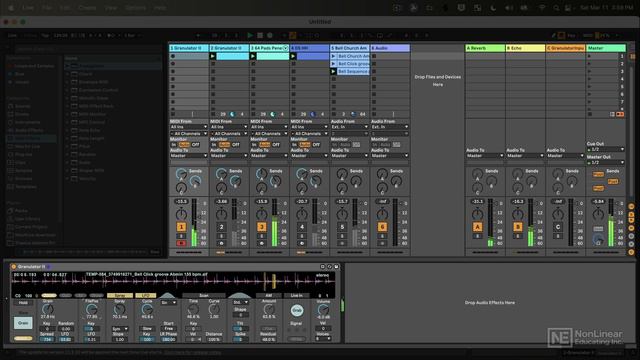
Task: Click the Grain mode button
Action: [23, 323]
